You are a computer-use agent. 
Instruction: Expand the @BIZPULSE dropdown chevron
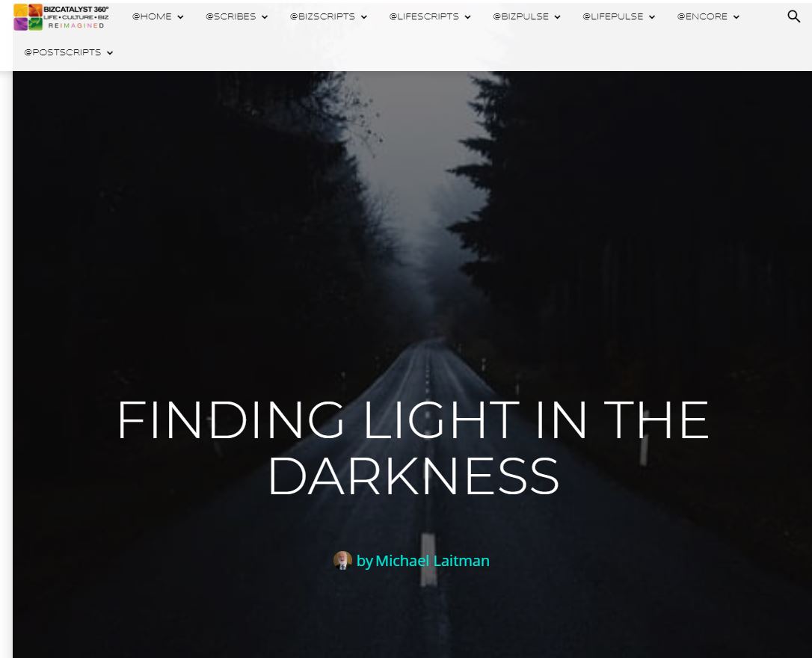point(557,17)
